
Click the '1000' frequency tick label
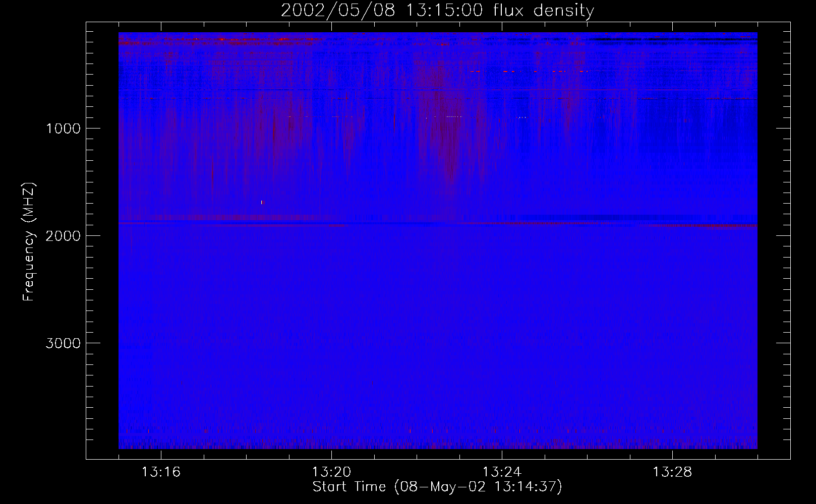click(x=63, y=129)
